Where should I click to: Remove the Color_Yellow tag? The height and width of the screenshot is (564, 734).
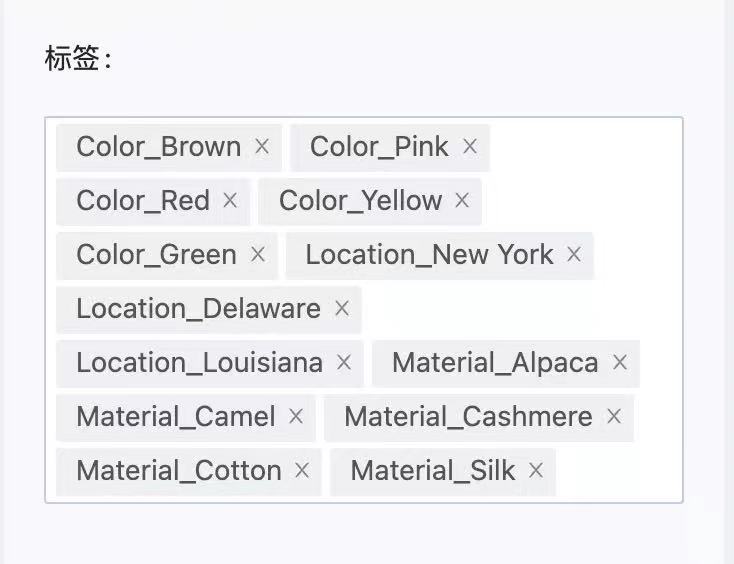pyautogui.click(x=462, y=201)
